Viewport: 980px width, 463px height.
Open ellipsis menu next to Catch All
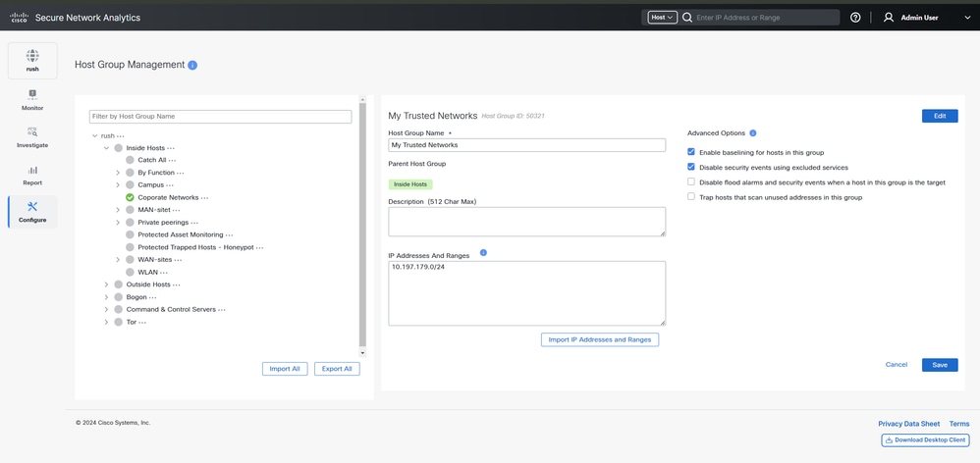[173, 160]
